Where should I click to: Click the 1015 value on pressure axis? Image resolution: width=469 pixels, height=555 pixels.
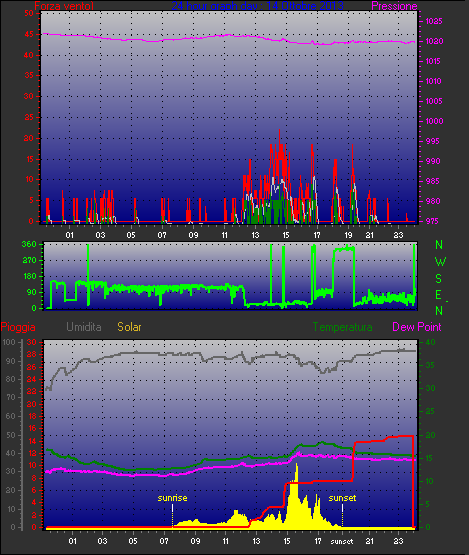[433, 61]
